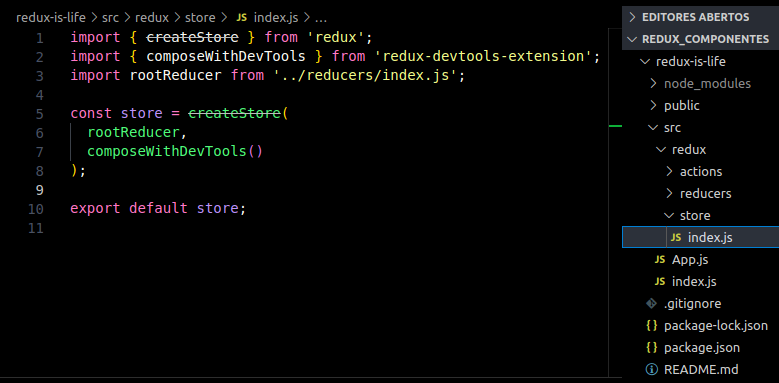Click the JS icon of the selected store index.js
Viewport: 779px width, 383px height.
coord(676,237)
